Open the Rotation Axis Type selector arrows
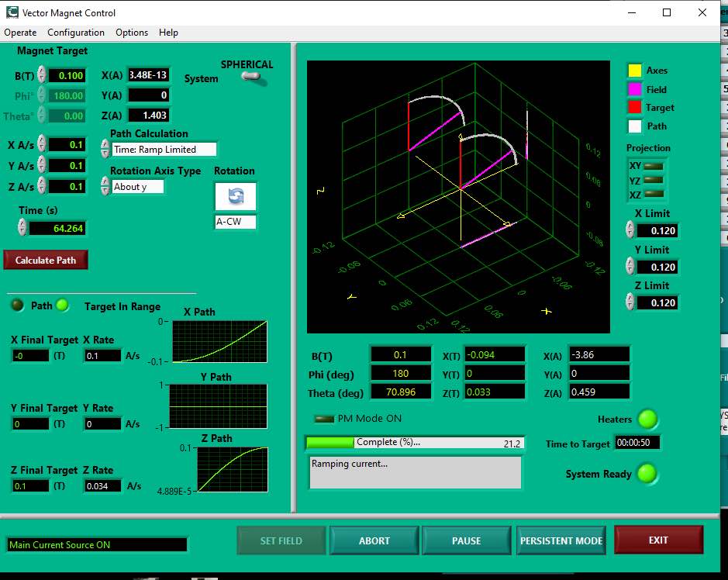This screenshot has width=728, height=580. click(x=105, y=187)
